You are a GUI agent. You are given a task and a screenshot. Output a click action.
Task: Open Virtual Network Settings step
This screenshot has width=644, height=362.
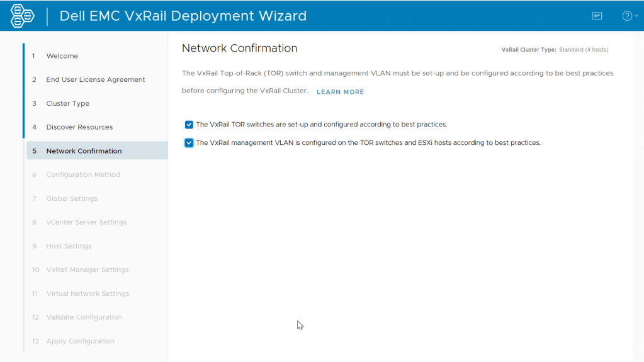[88, 293]
